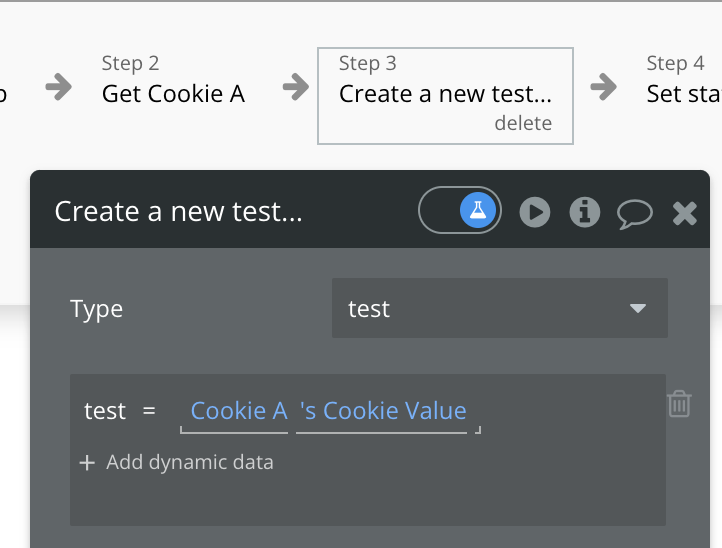Open the info icon in the panel header
722x548 pixels.
click(x=584, y=212)
